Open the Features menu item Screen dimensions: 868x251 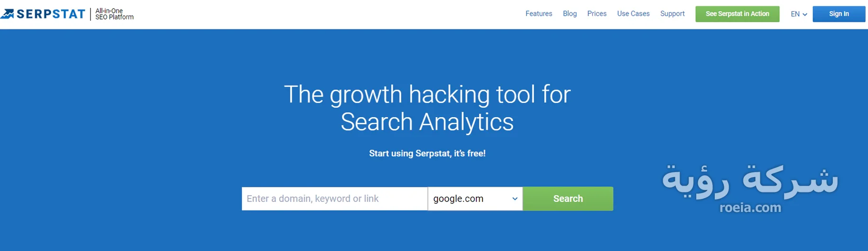click(x=539, y=14)
